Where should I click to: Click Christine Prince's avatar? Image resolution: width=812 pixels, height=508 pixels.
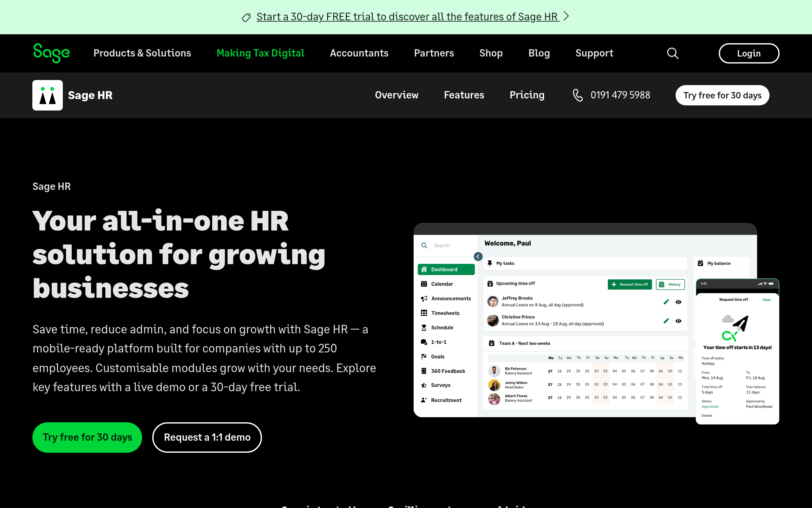(493, 320)
